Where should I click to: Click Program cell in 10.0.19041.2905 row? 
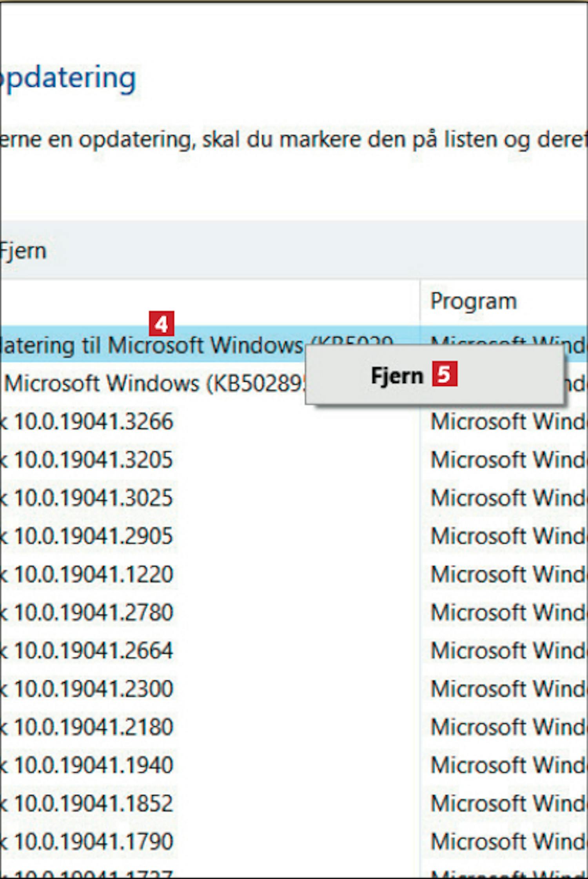pos(509,536)
